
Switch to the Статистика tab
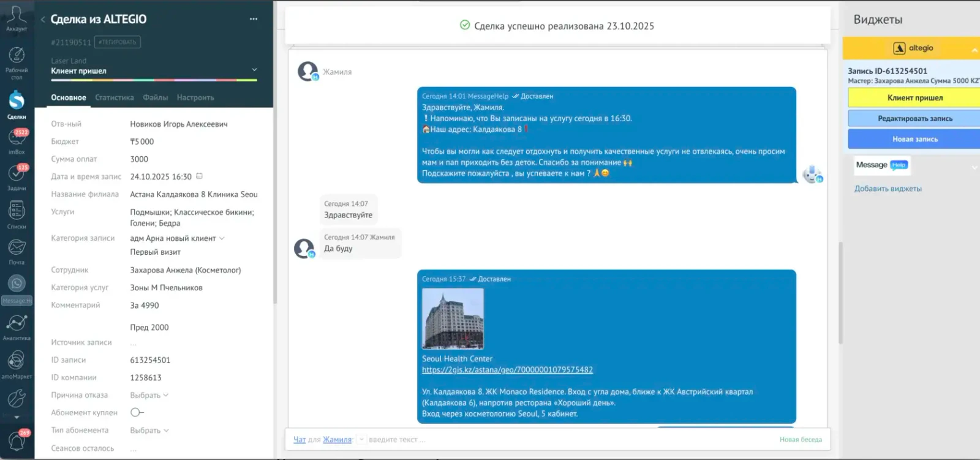(115, 97)
